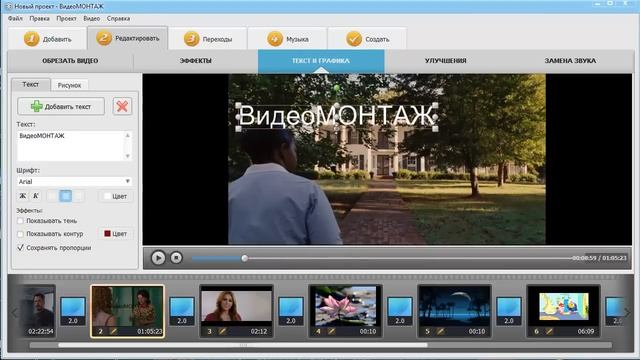This screenshot has height=360, width=640.
Task: Click the stop button under the preview
Action: tap(176, 258)
